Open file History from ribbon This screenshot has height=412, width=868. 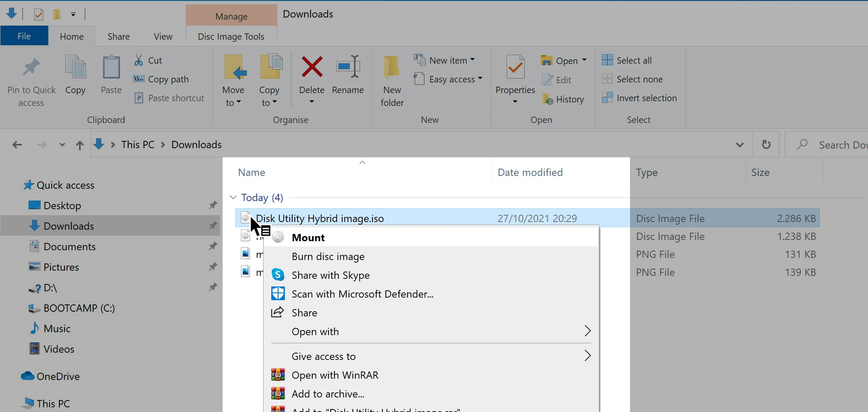[563, 99]
